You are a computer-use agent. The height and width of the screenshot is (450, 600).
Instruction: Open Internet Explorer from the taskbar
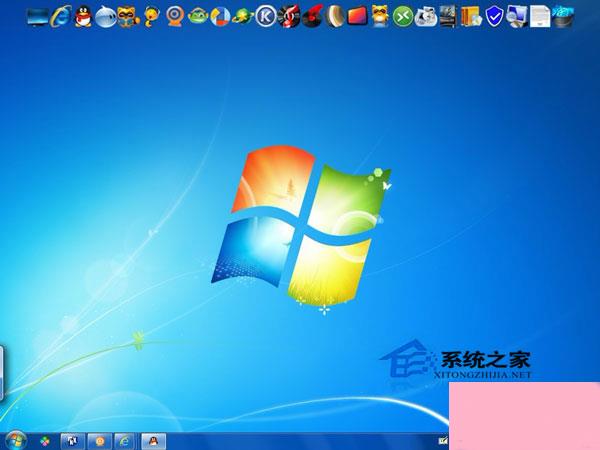pos(124,442)
